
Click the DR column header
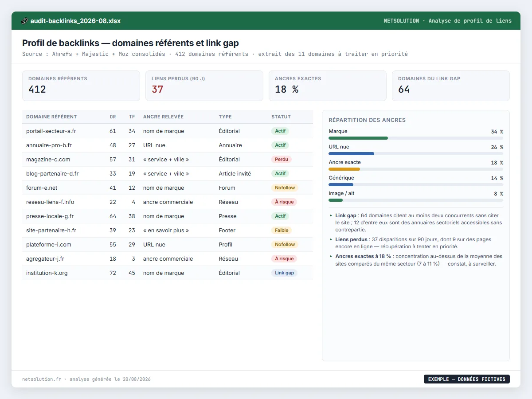click(113, 117)
